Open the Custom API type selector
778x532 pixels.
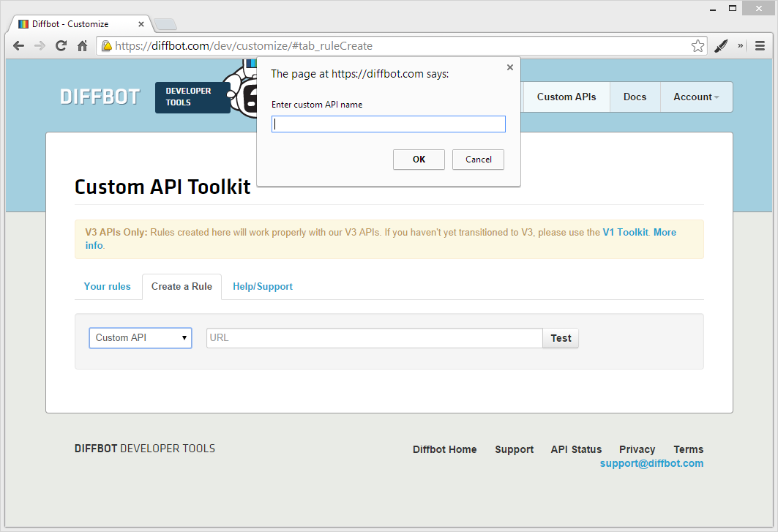[140, 337]
